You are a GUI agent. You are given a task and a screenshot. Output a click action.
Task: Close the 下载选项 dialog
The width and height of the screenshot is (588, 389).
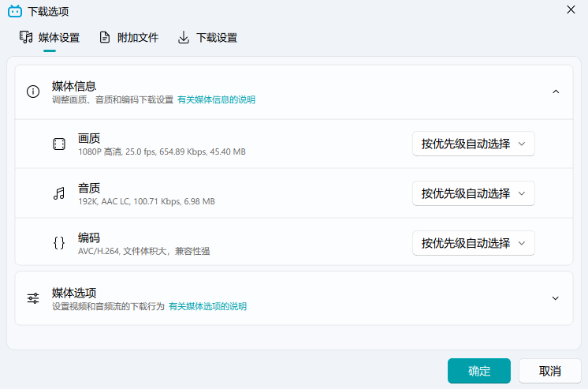(571, 9)
